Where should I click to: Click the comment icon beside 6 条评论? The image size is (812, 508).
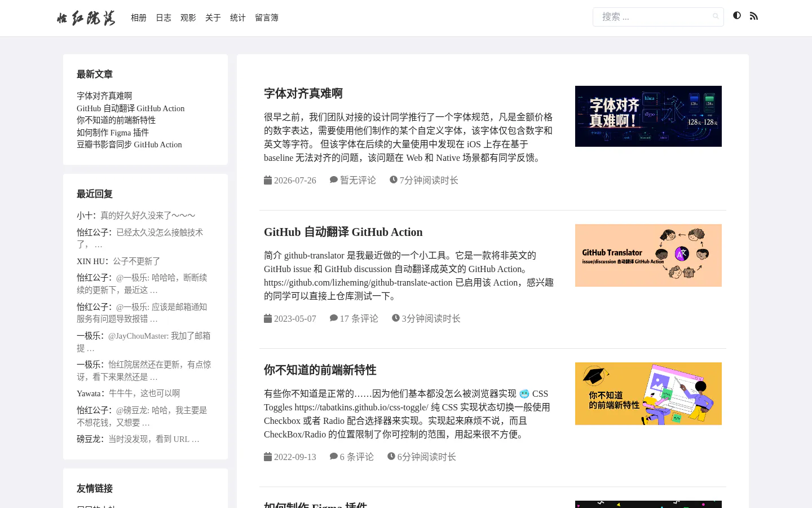point(334,456)
